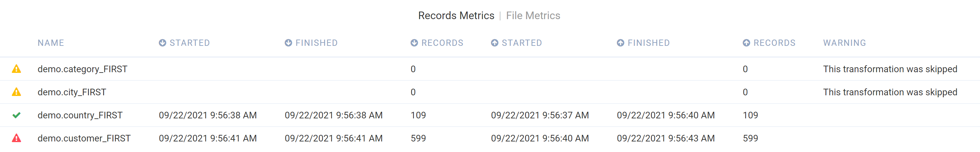This screenshot has height=152, width=980.
Task: Click the green checkmark icon for demo.country_FIRST
Action: coord(16,115)
